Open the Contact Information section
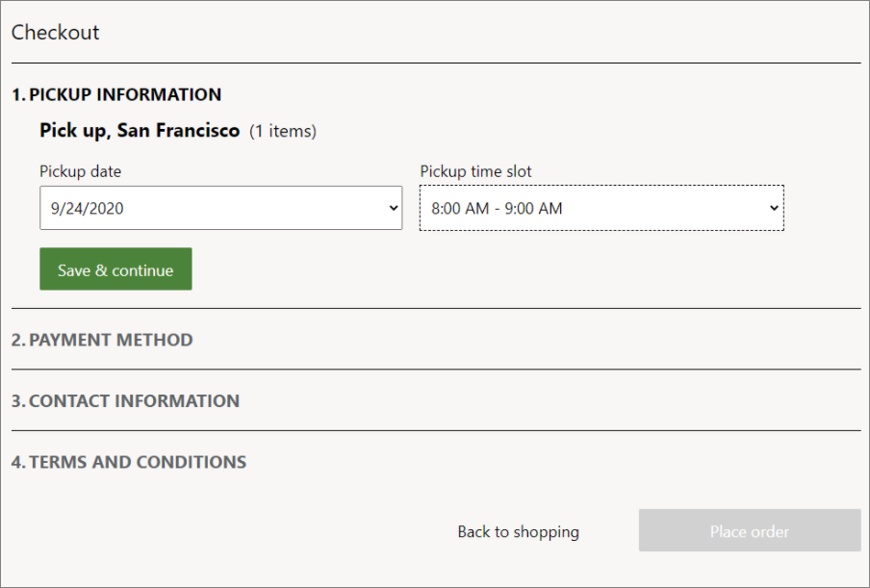 pyautogui.click(x=125, y=400)
